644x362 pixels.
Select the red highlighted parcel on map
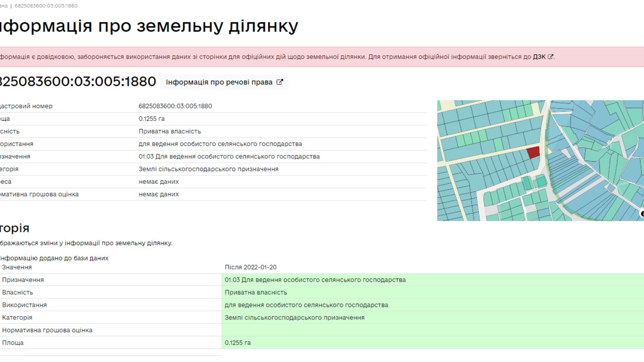click(x=533, y=152)
